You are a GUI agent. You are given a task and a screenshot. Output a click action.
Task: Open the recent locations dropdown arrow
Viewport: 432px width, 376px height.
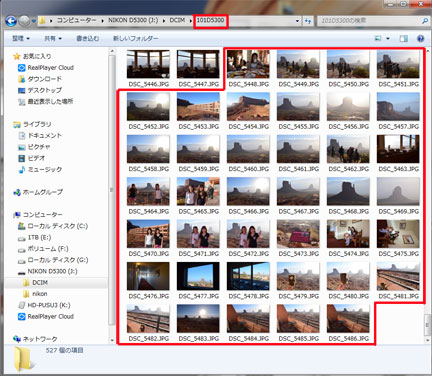pos(33,21)
